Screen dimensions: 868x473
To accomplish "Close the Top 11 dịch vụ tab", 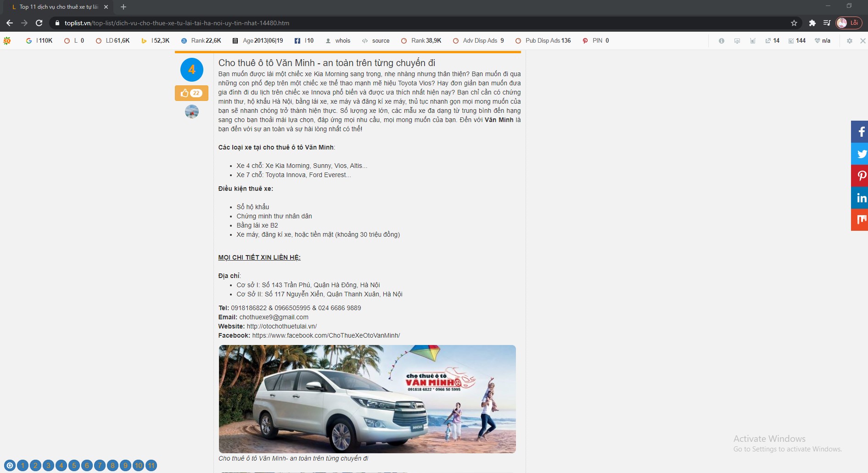I will click(x=106, y=7).
